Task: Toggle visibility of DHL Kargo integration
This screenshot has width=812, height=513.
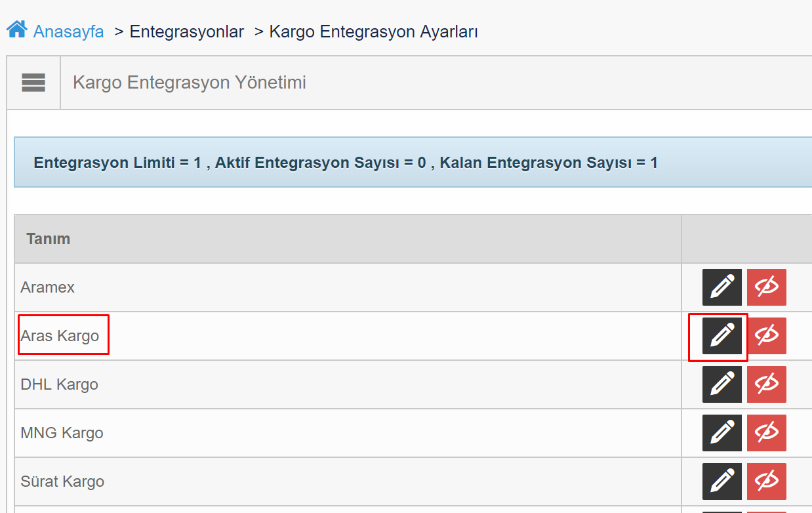Action: 767,384
